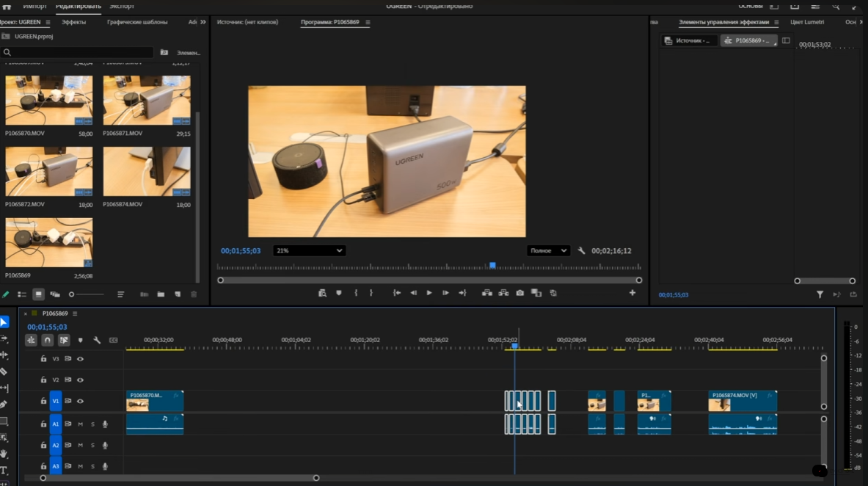Image resolution: width=868 pixels, height=486 pixels.
Task: Click the Цвет Lumetri panel tab
Action: click(x=807, y=22)
